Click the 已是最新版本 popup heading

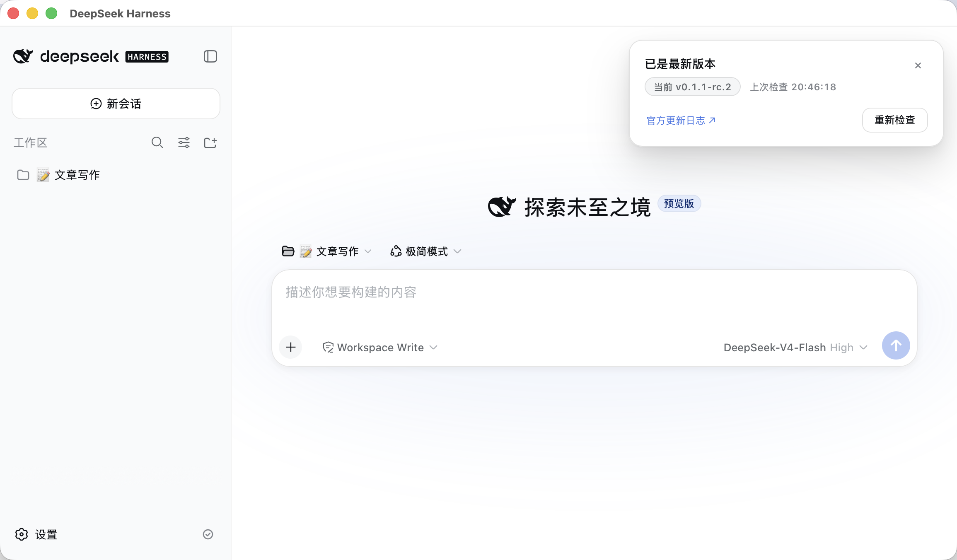[x=680, y=64]
